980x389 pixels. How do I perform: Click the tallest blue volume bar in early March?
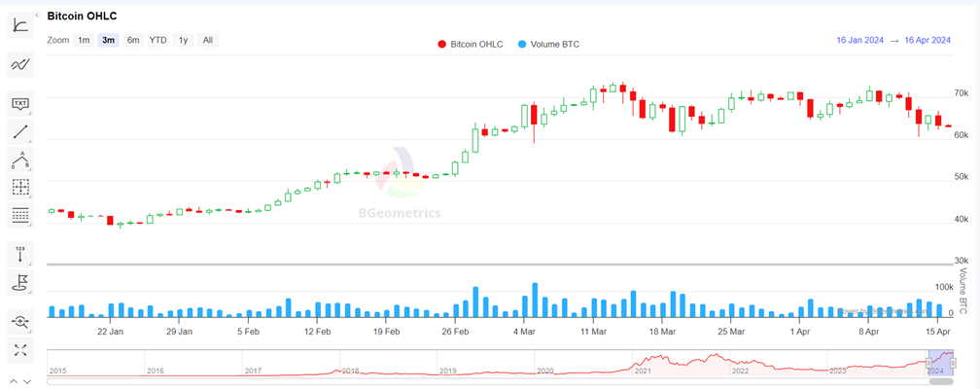coord(535,301)
